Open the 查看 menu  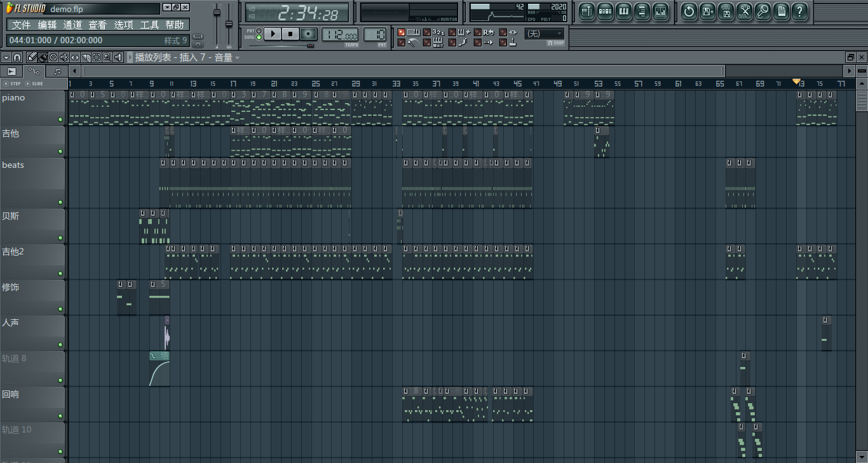tap(98, 25)
